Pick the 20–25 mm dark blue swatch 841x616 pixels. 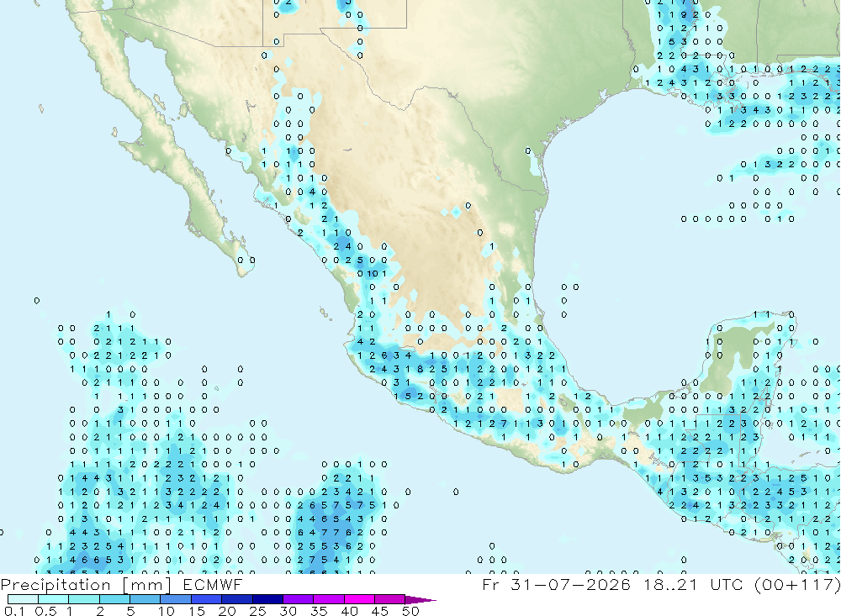point(237,599)
